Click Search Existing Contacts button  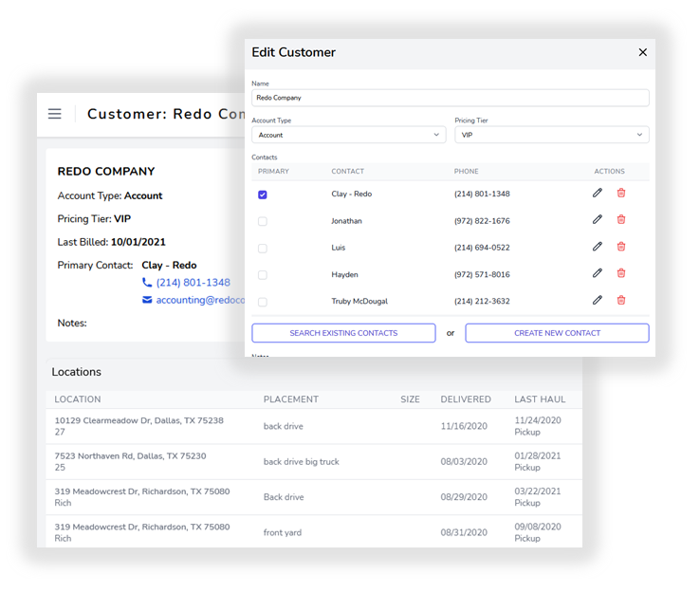[x=343, y=333]
